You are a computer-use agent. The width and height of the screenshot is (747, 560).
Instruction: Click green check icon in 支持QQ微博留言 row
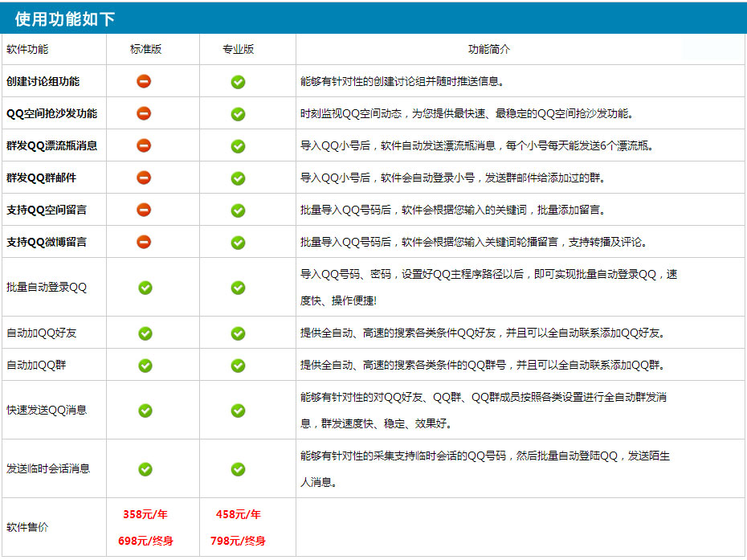click(239, 243)
